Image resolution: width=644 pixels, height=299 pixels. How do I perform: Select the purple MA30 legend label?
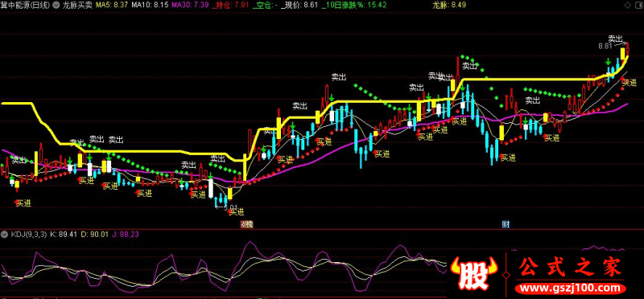(x=190, y=5)
